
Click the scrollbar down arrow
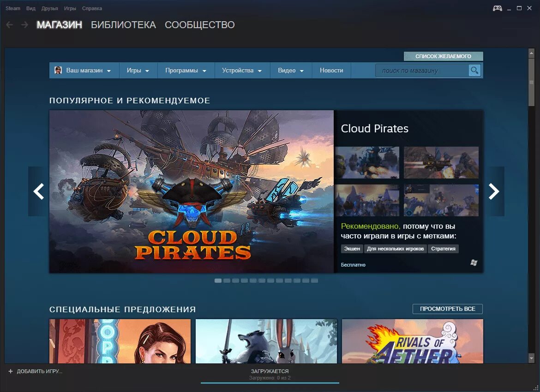point(531,358)
